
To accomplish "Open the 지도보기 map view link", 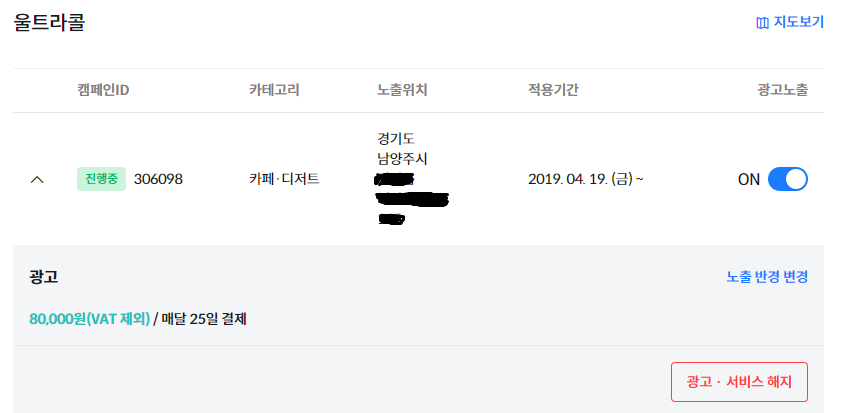I will (x=798, y=22).
